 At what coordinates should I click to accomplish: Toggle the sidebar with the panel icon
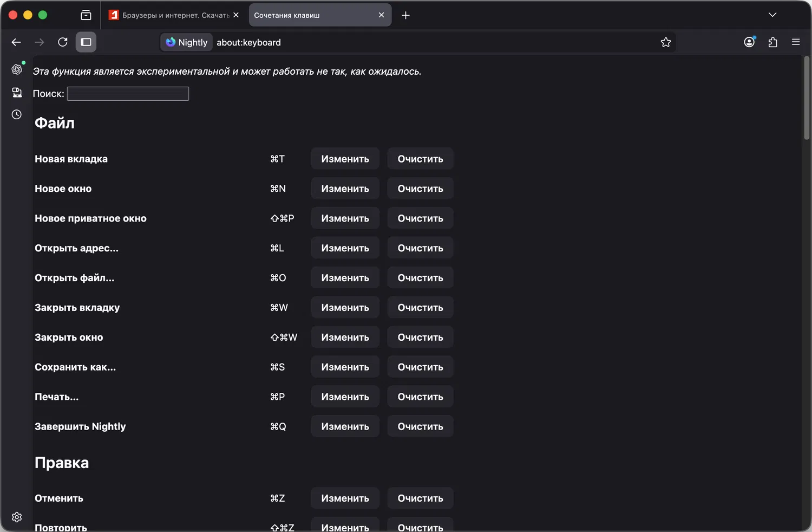[x=86, y=42]
